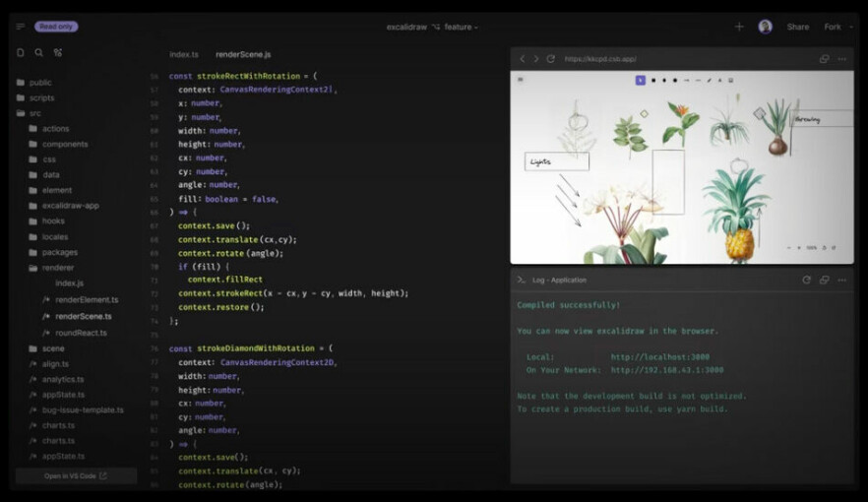Select the Excalidraw text tool
This screenshot has height=502, width=868.
click(x=719, y=81)
